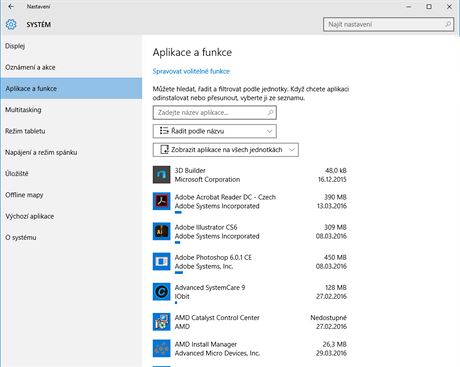460x367 pixels.
Task: Select Adobe Illustrator CS6 entry name
Action: 206,227
